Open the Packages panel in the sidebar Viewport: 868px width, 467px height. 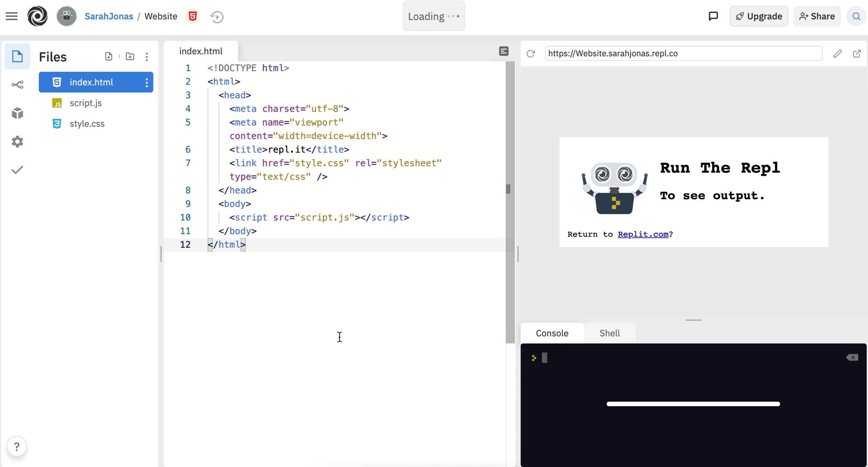click(x=17, y=113)
